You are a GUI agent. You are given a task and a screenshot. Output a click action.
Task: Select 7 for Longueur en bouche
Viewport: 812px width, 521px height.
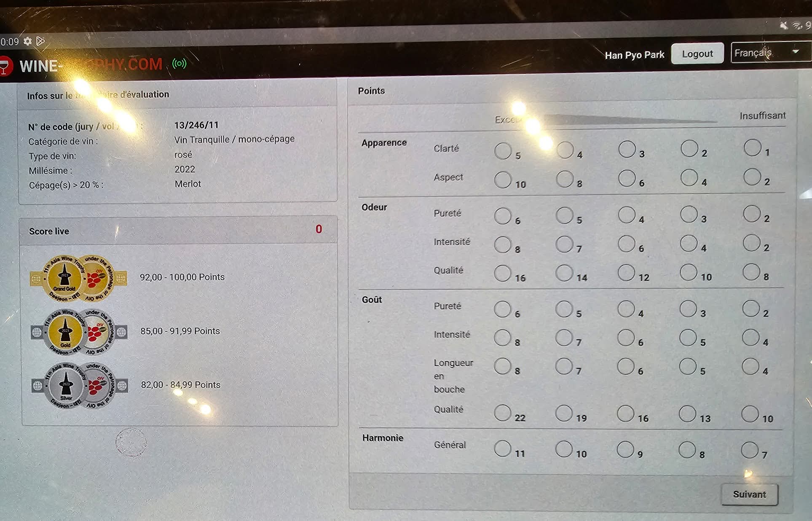pyautogui.click(x=564, y=366)
